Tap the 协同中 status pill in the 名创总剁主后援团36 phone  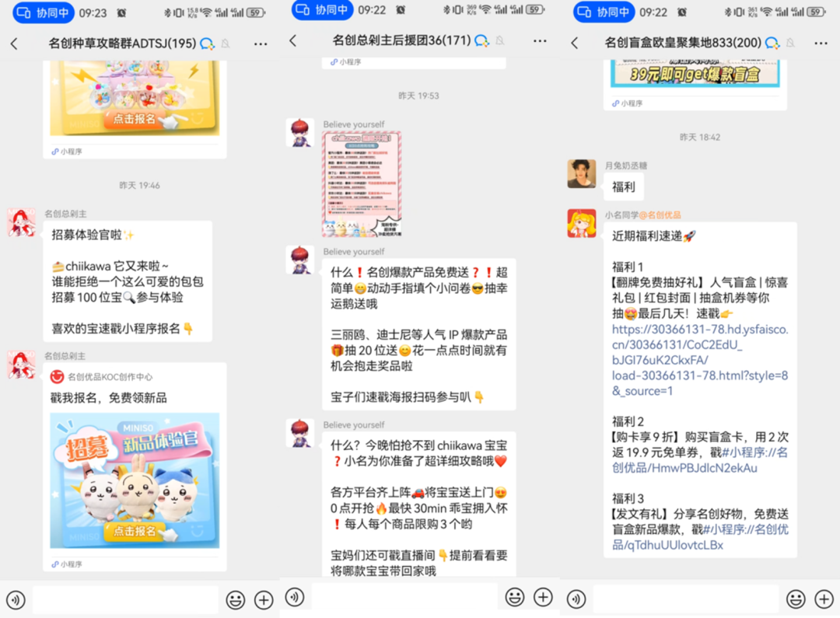click(323, 9)
